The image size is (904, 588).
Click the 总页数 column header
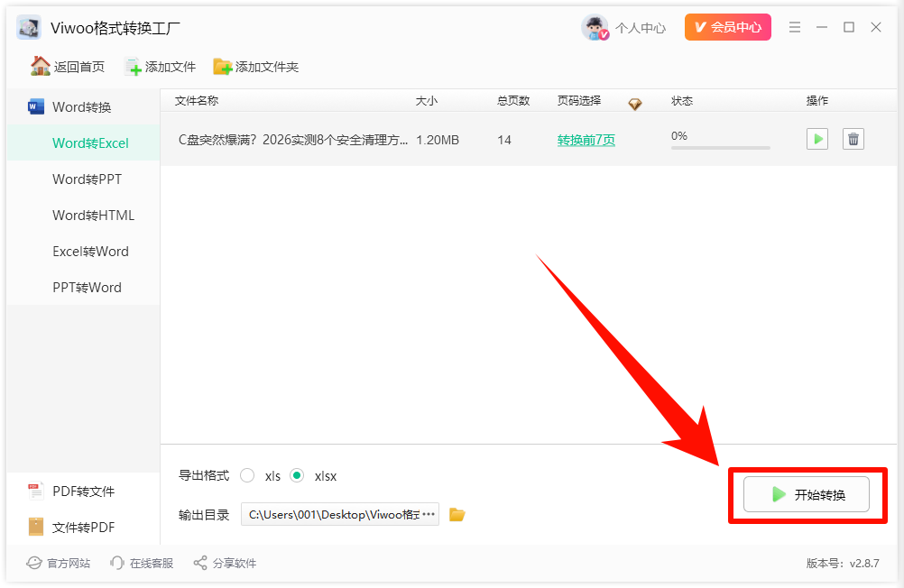(513, 101)
